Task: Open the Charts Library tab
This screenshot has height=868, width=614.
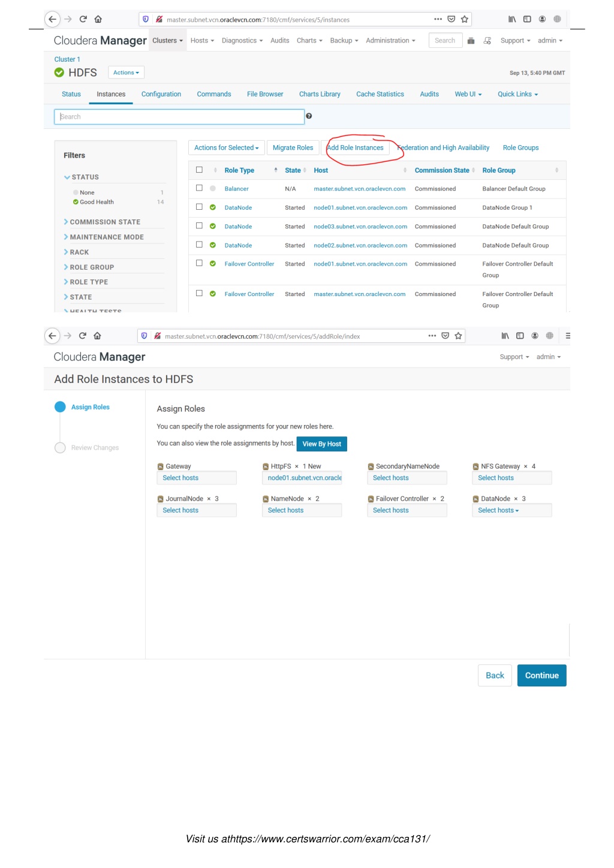Action: (320, 94)
